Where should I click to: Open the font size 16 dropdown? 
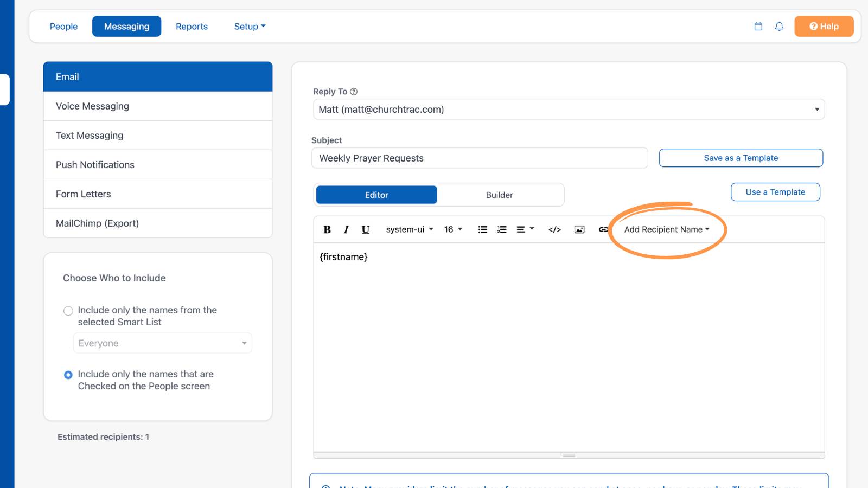[x=453, y=229]
